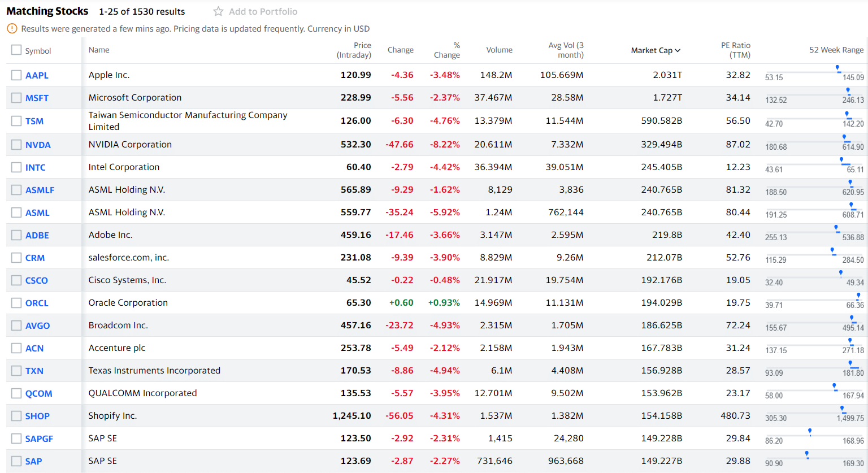
Task: Click the Change column header
Action: pos(401,50)
